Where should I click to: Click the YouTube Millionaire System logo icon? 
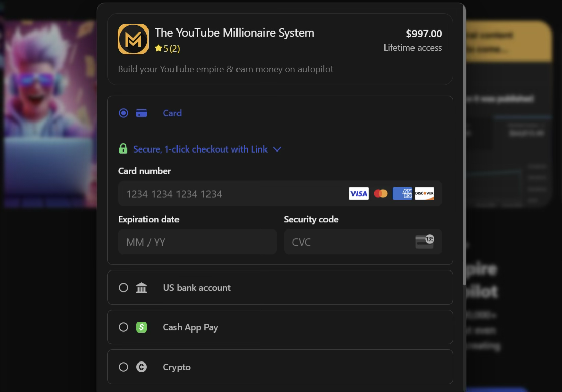(133, 39)
